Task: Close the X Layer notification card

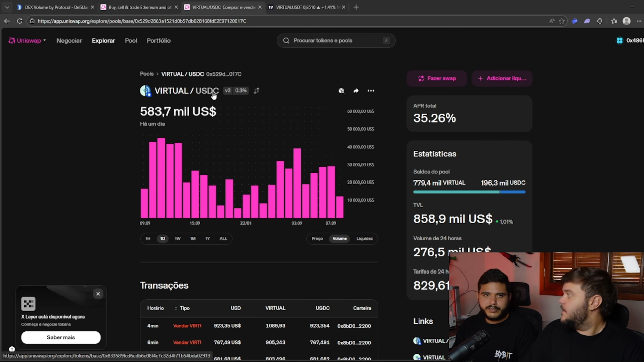Action: tap(98, 294)
